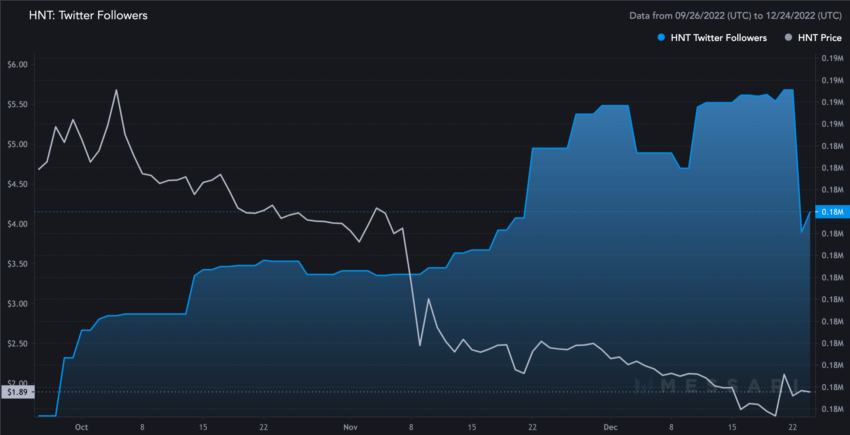This screenshot has width=850, height=435.
Task: Select the Oct label on time axis
Action: 81,427
